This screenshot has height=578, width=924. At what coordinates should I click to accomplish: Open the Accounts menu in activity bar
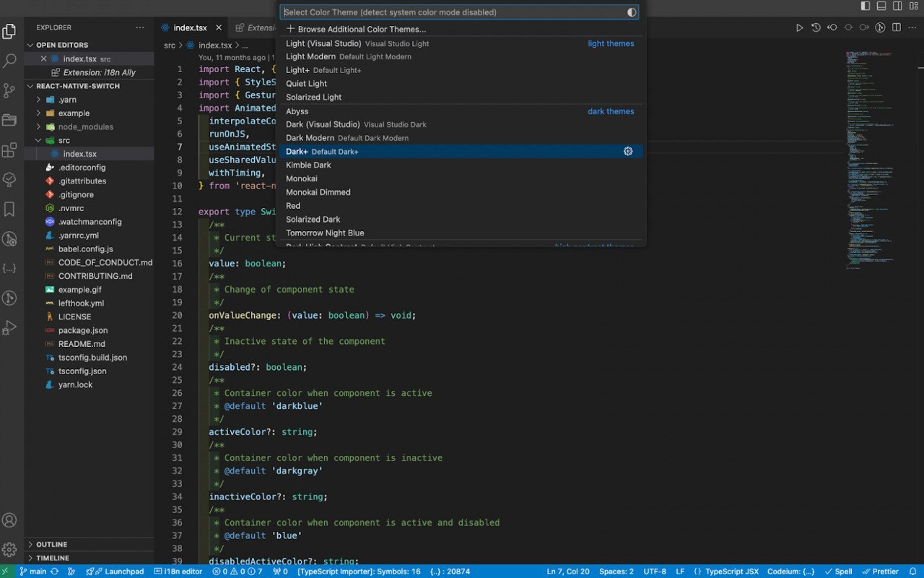click(9, 519)
